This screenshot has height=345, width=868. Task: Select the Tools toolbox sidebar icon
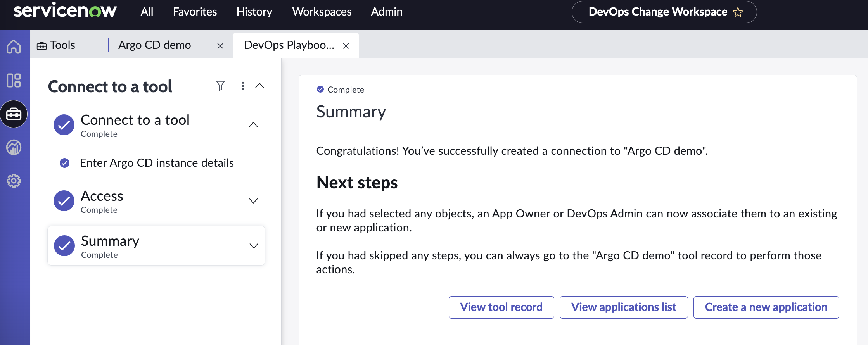pyautogui.click(x=14, y=114)
